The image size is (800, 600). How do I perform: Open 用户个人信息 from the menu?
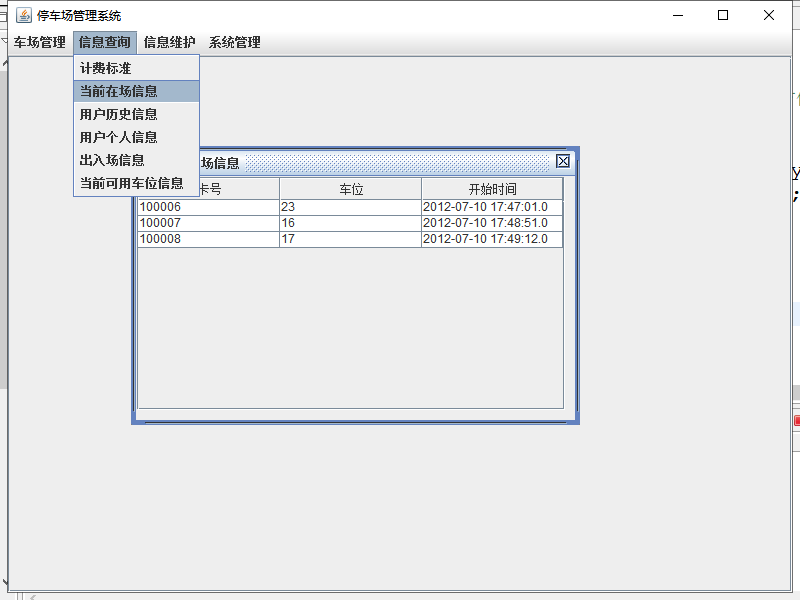(136, 137)
